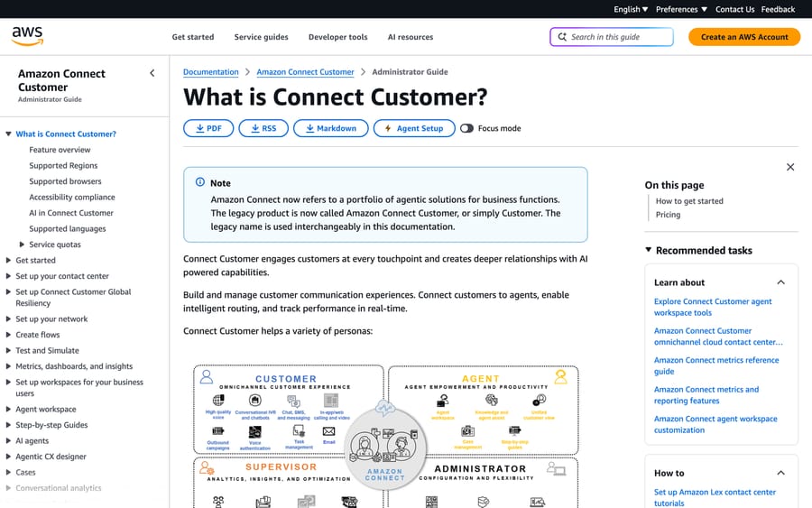Click the AWS logo
Image resolution: width=812 pixels, height=508 pixels.
(x=27, y=36)
